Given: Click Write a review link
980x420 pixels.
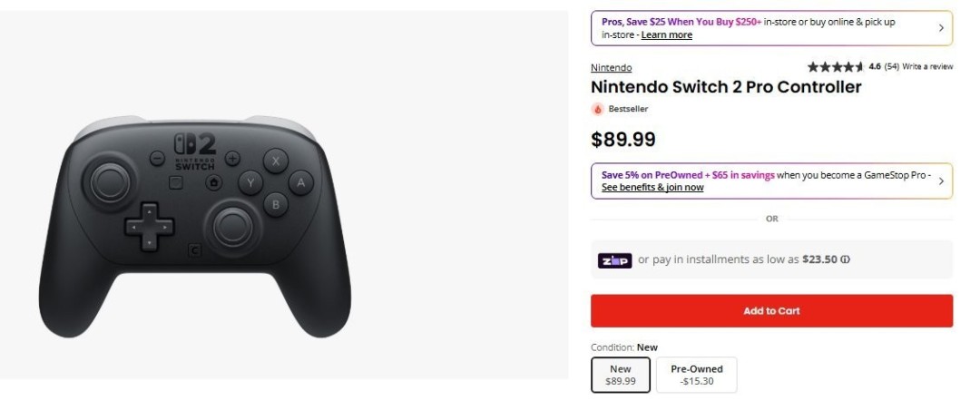Looking at the screenshot, I should (x=927, y=66).
